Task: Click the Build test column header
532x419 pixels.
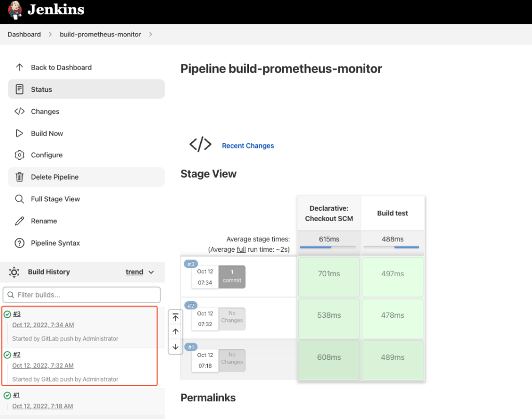Action: [x=393, y=213]
